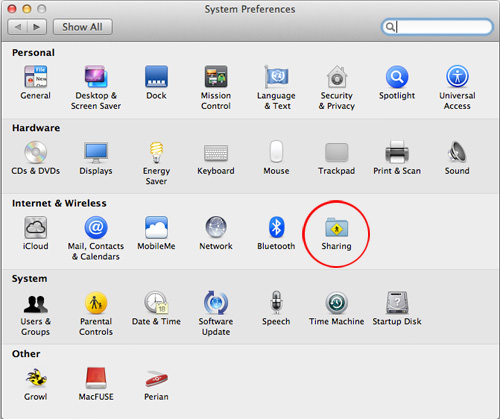
Task: Focus the System Preferences search field
Action: pos(437,27)
